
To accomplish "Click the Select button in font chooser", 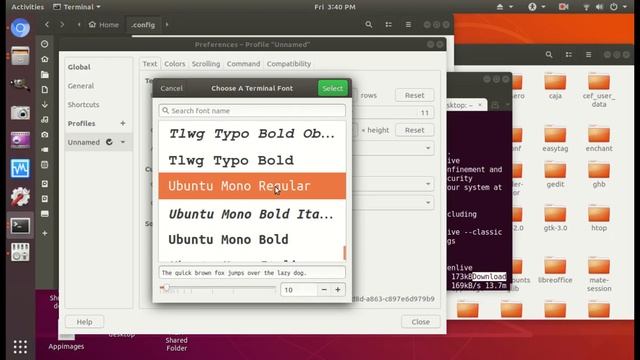I will (332, 88).
